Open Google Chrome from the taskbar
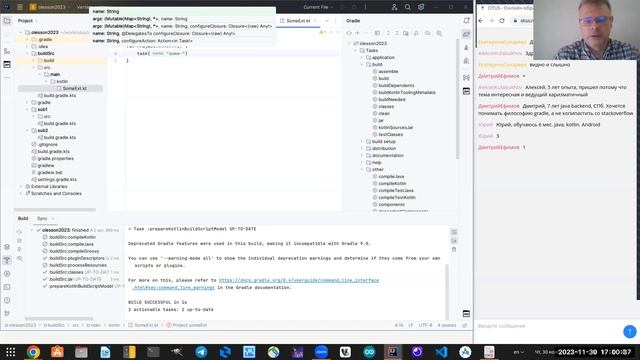The width and height of the screenshot is (640, 360). click(33, 352)
